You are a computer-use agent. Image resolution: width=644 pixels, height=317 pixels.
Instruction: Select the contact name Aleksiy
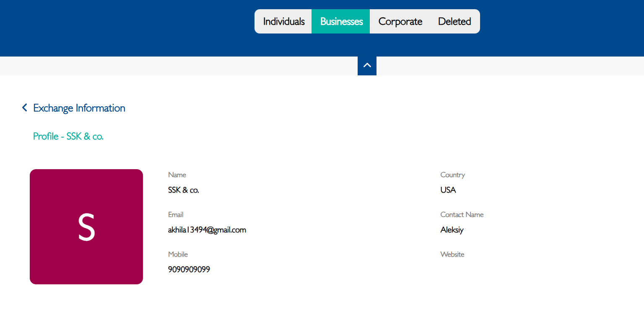pos(452,230)
